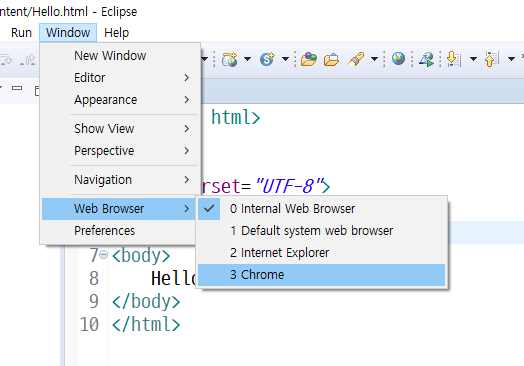Choose New Window menu entry

tap(120, 55)
